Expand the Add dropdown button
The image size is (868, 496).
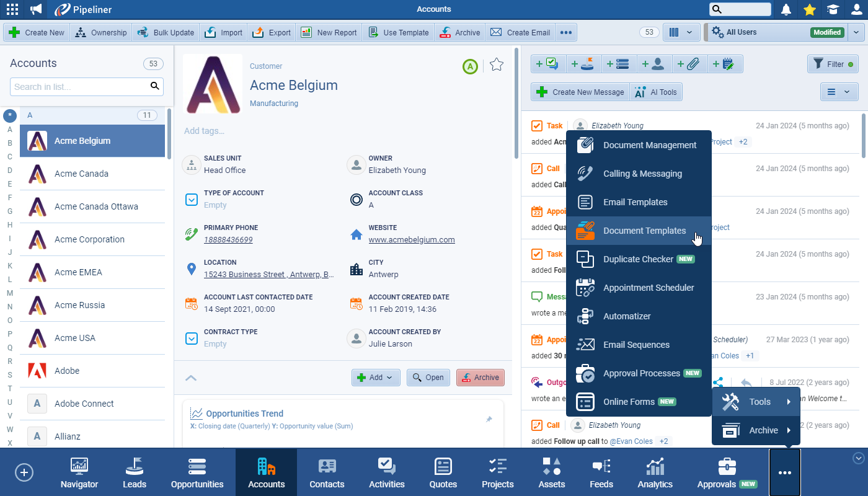click(376, 378)
